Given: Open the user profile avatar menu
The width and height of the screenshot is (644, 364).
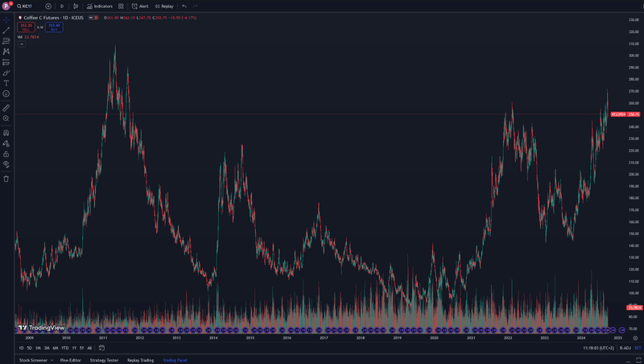Looking at the screenshot, I should (x=6, y=6).
